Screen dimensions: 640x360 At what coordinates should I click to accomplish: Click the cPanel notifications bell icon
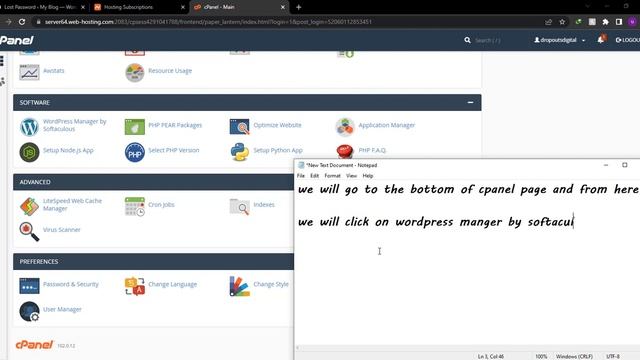[x=601, y=40]
